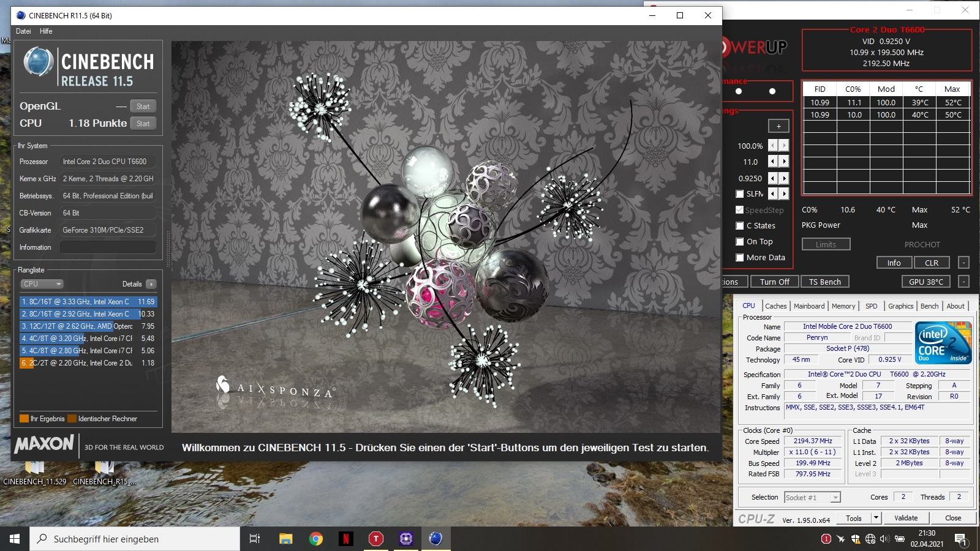Click the SLFM left arrow
This screenshot has width=980, height=551.
[773, 193]
